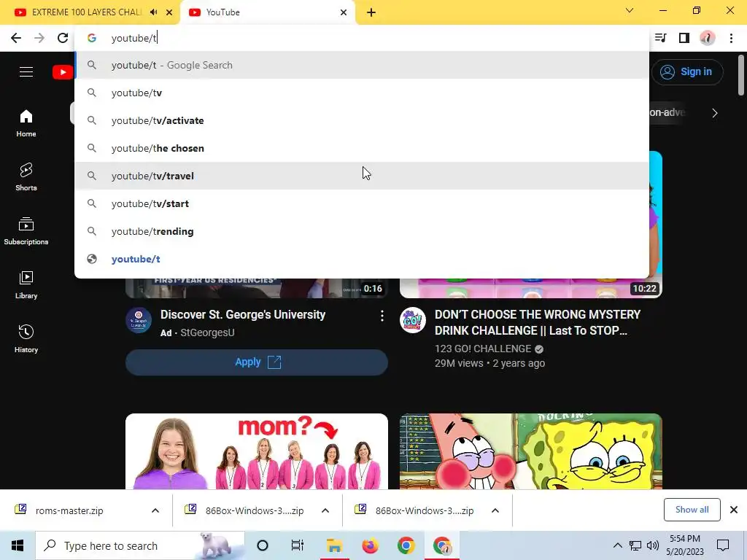The width and height of the screenshot is (747, 560).
Task: Open Task View on taskbar
Action: (298, 545)
